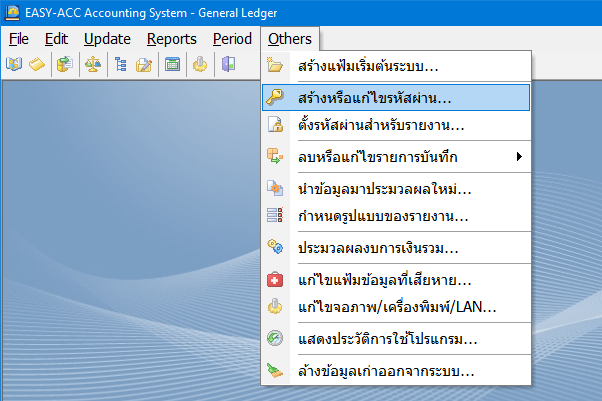Click the yellow folder toolbar icon
602x401 pixels.
tap(37, 65)
